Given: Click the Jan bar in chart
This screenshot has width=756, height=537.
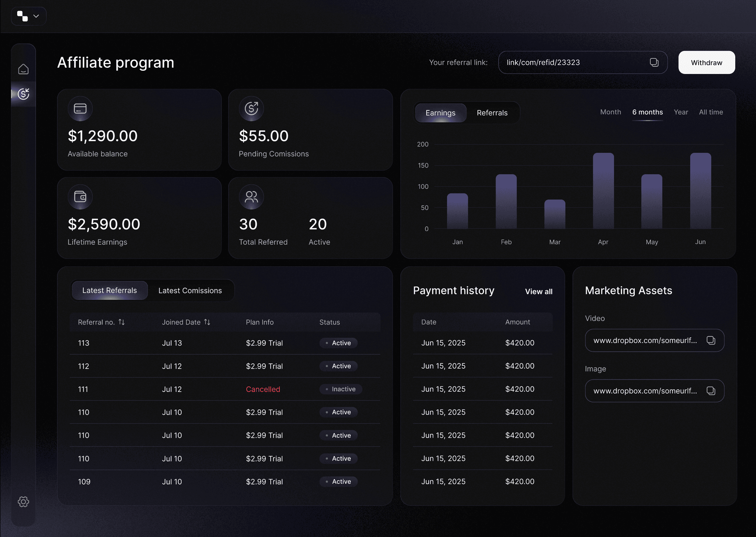Looking at the screenshot, I should 457,211.
